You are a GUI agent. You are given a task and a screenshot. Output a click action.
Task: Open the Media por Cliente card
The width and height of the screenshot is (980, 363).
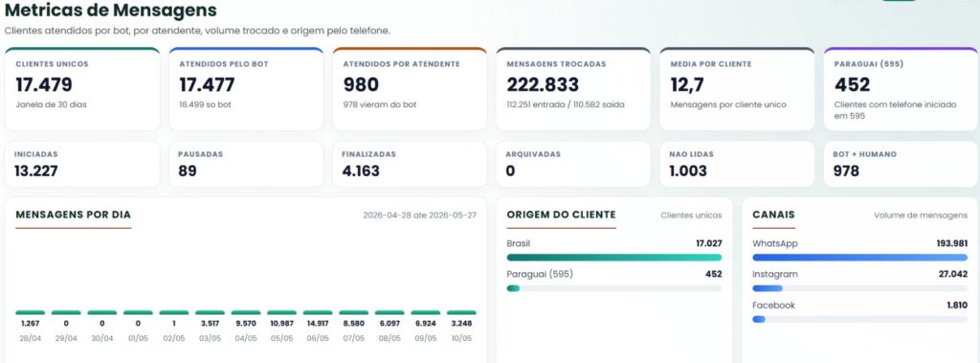[737, 89]
